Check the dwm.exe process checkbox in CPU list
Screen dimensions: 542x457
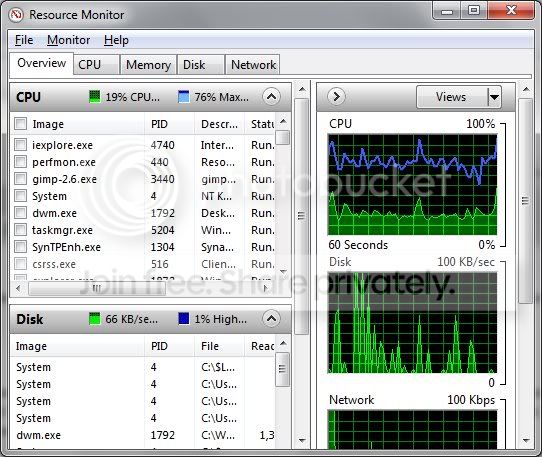(x=20, y=213)
